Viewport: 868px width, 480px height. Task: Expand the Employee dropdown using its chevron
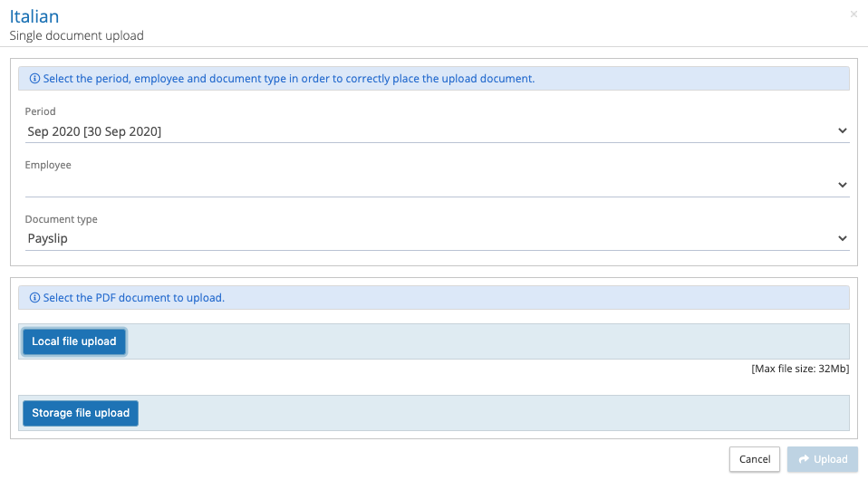tap(843, 185)
